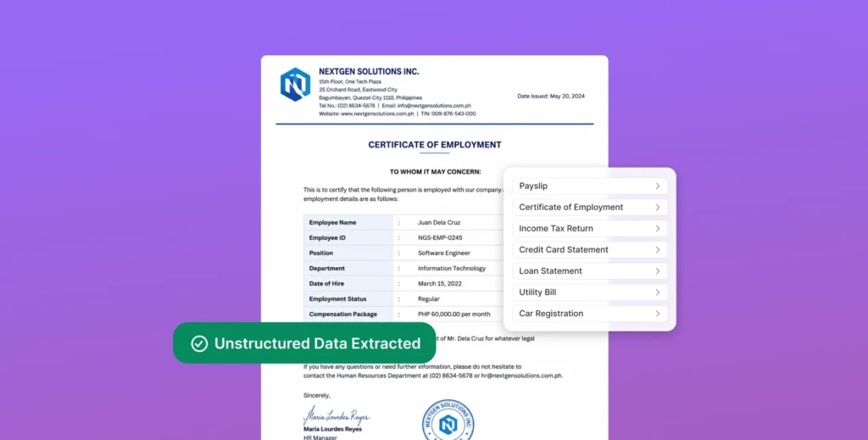
Task: Choose Income Tax Return option
Action: pyautogui.click(x=590, y=229)
